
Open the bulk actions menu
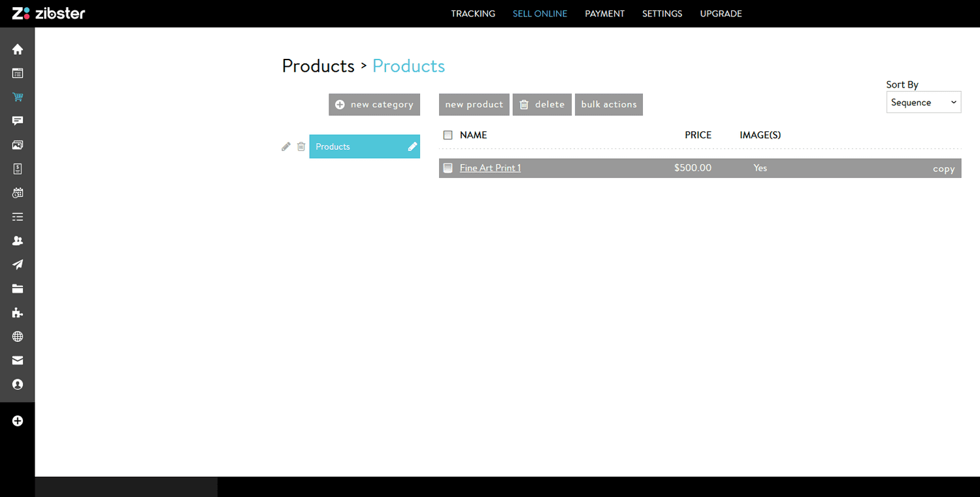tap(608, 104)
